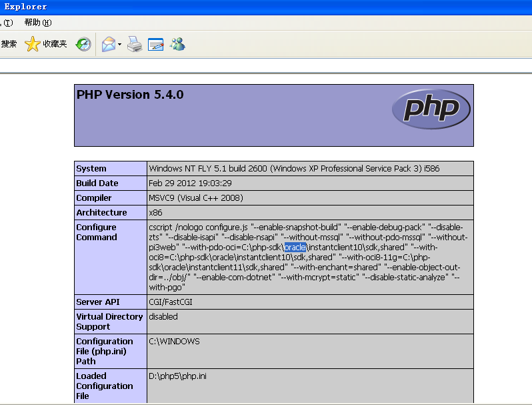
Task: Click the CGI/FastCGI value
Action: click(170, 302)
